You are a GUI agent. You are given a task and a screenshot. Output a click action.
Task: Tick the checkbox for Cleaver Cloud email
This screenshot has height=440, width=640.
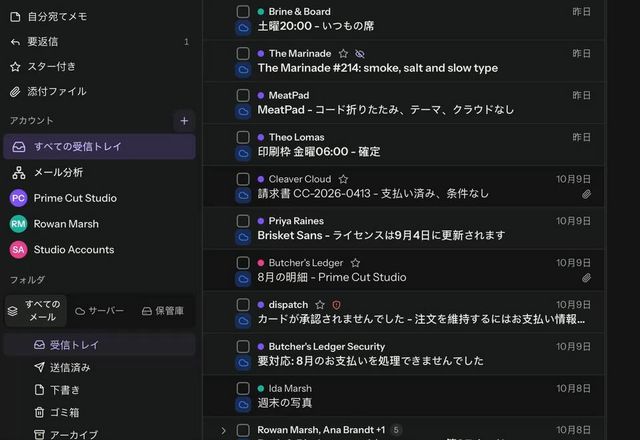click(x=243, y=179)
